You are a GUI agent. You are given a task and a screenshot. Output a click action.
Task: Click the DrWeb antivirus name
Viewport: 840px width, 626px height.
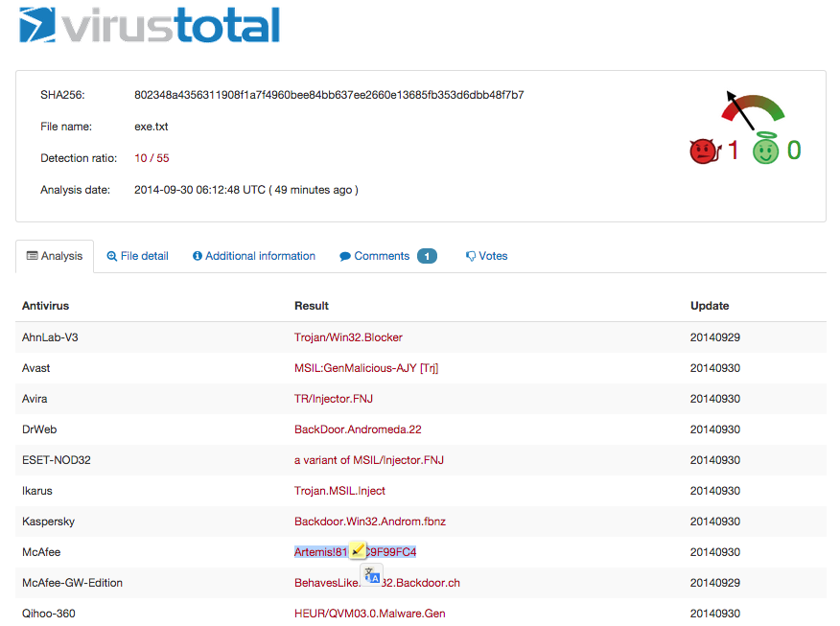(39, 429)
